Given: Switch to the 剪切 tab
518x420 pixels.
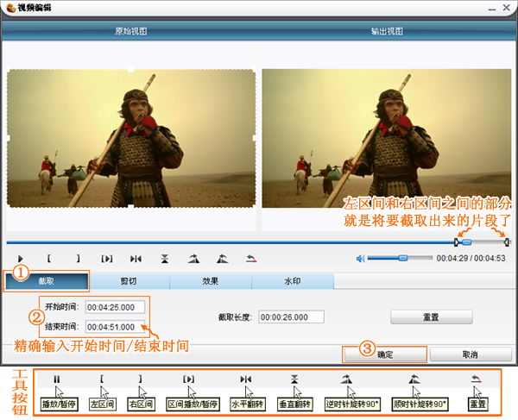Looking at the screenshot, I should (129, 281).
